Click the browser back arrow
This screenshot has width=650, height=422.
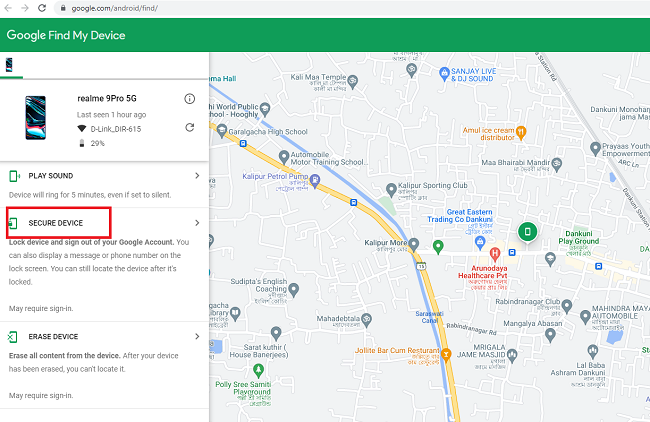pos(8,8)
